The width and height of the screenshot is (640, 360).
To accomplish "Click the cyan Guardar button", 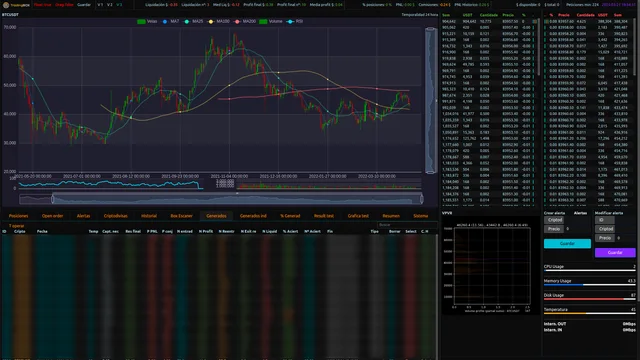I will [567, 243].
